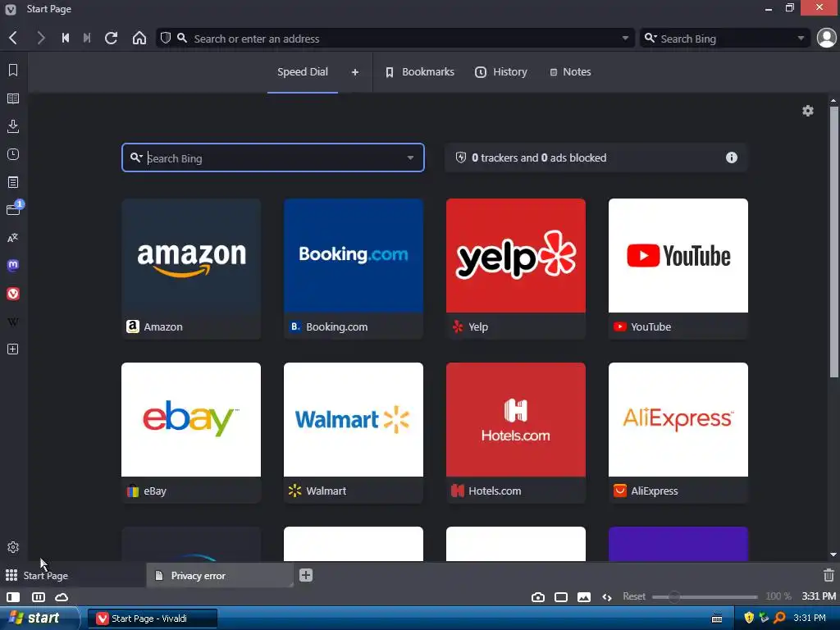Screen dimensions: 840x630
Task: Open the toolbar search engine selector icon
Action: (x=651, y=38)
